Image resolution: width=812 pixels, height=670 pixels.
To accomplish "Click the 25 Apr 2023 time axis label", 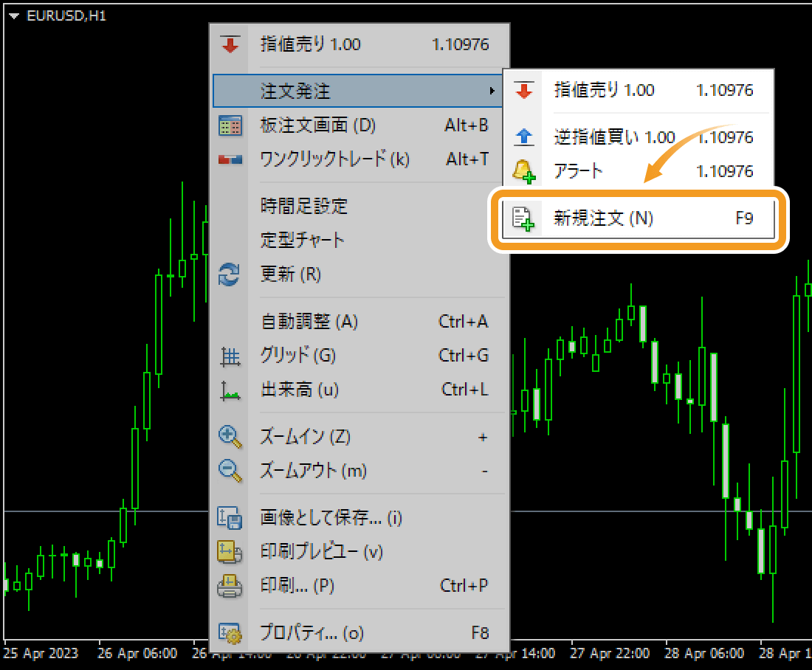I will click(x=41, y=654).
